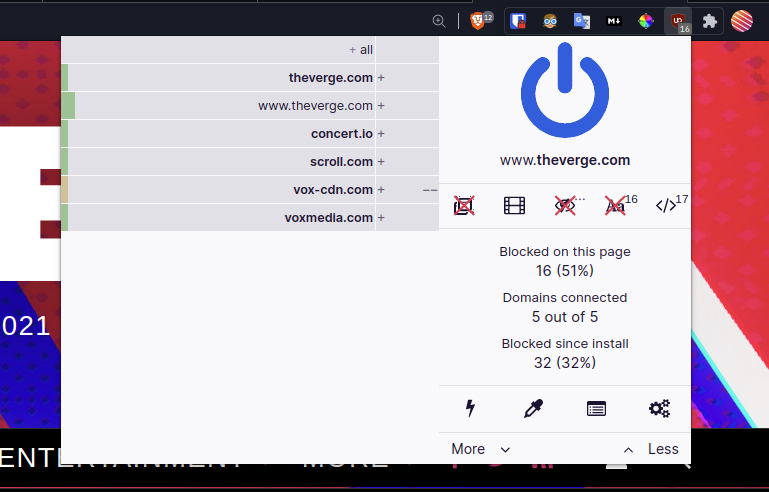Click the "Domains connected" 5 out of 5
Screen dimensions: 769x492
(565, 317)
